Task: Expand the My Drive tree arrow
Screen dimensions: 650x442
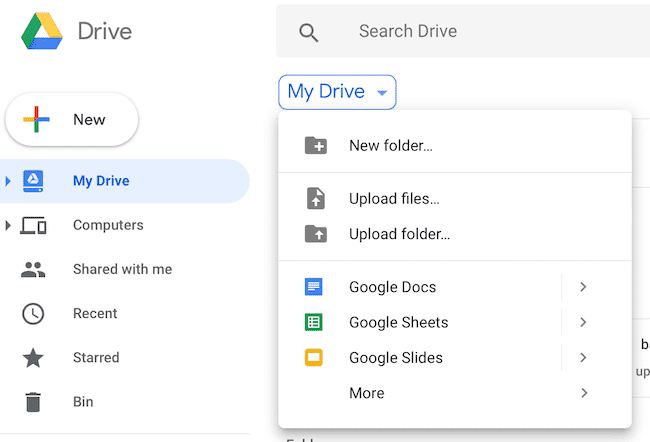Action: pos(7,181)
